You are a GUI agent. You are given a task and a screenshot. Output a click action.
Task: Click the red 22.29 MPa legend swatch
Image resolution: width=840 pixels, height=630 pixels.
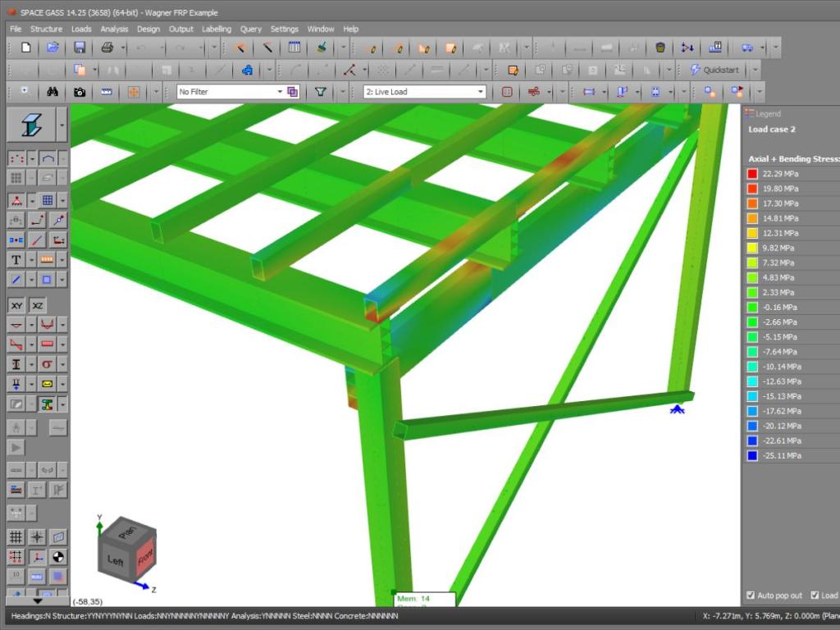coord(752,174)
